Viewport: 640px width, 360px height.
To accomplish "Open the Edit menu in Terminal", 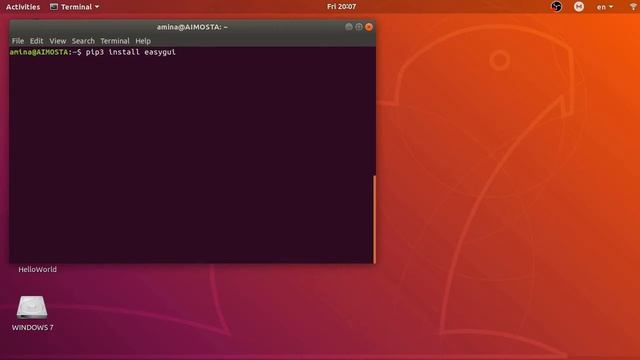I will pyautogui.click(x=36, y=41).
